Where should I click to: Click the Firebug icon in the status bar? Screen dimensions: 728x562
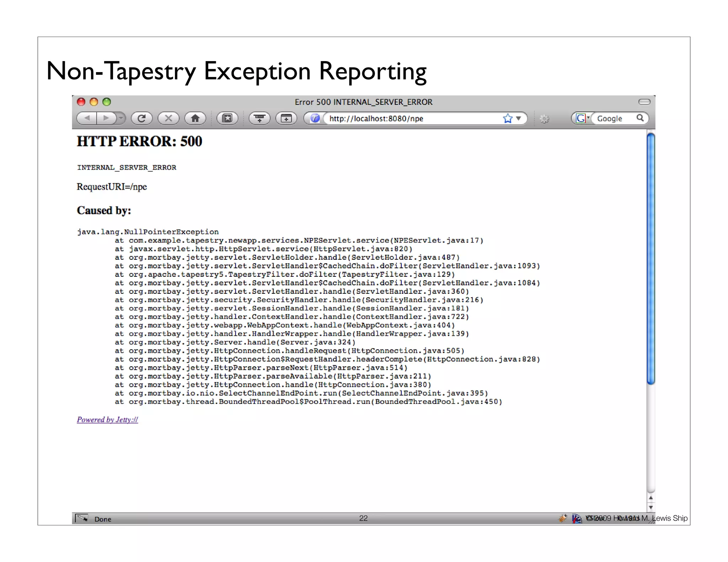[563, 518]
